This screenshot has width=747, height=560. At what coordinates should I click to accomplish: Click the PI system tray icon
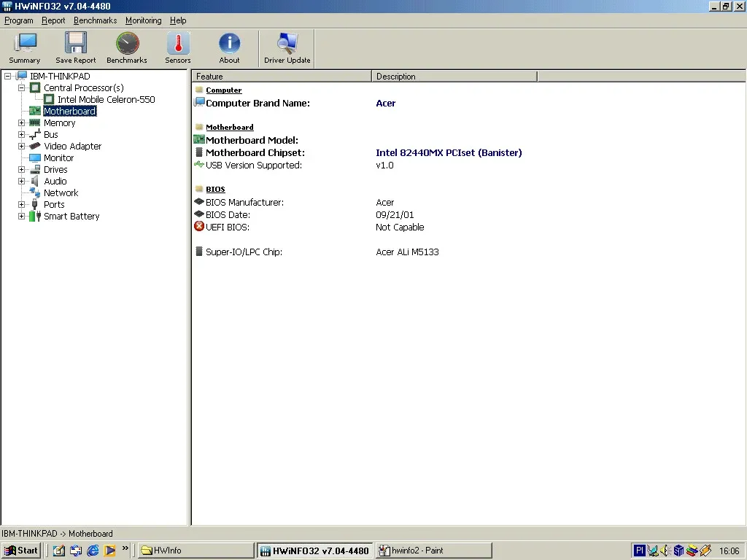639,551
